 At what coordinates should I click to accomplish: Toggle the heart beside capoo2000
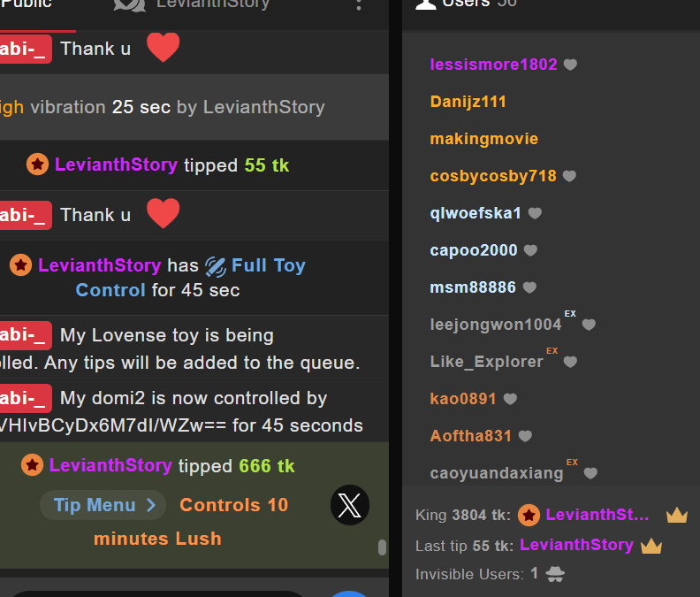pos(530,250)
